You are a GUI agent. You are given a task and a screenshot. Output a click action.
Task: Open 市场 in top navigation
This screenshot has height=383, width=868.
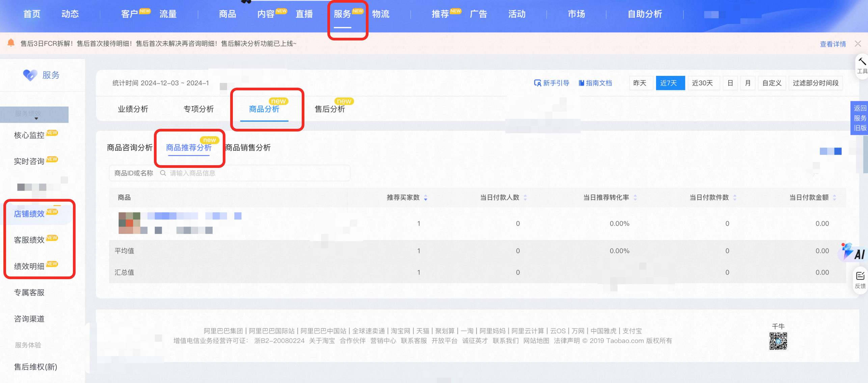pos(576,14)
